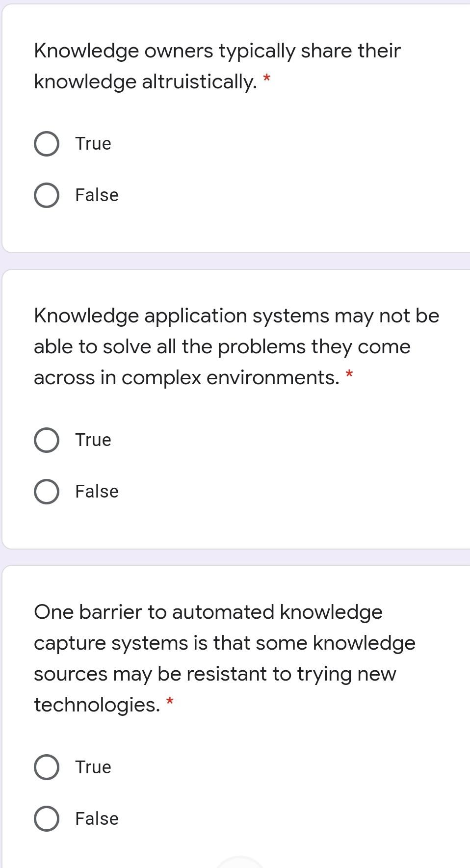Click the True label in the third question

[92, 766]
